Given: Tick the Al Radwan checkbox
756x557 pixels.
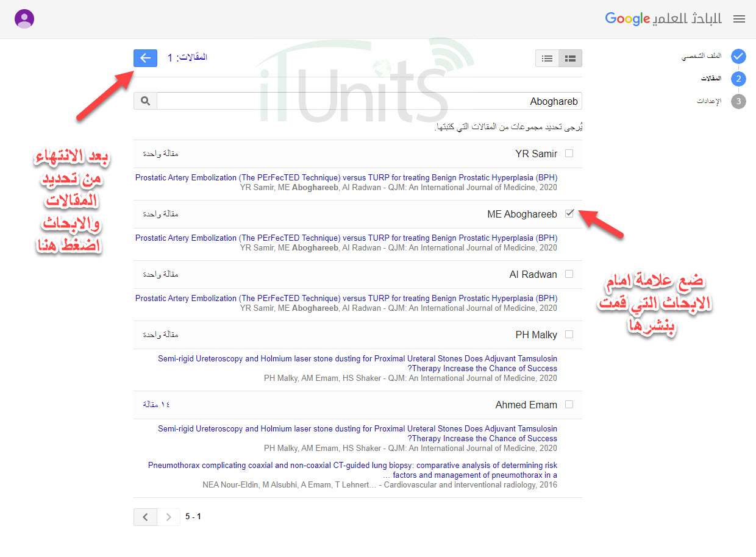Looking at the screenshot, I should click(569, 274).
